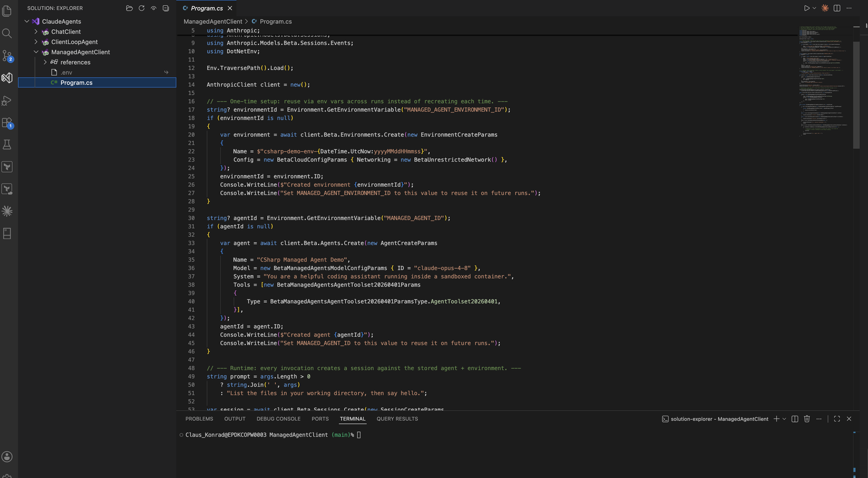Switch to the Problems panel tab
The width and height of the screenshot is (868, 478).
[x=199, y=418]
